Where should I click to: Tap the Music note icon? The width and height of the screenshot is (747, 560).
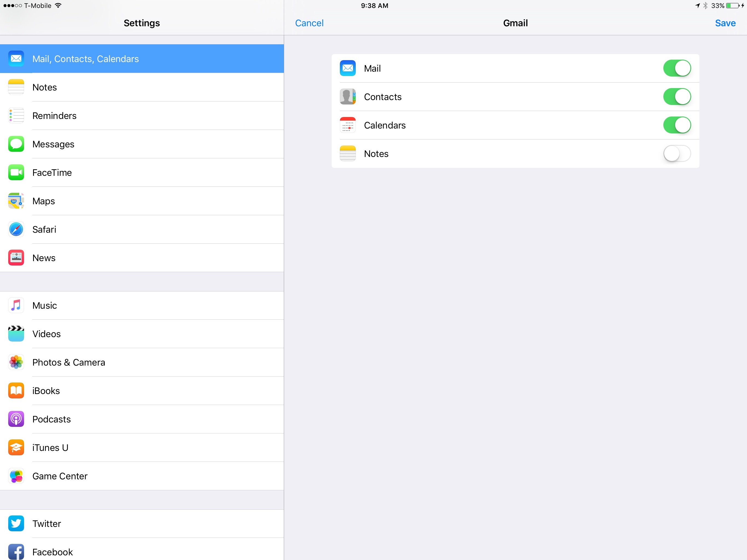tap(16, 305)
